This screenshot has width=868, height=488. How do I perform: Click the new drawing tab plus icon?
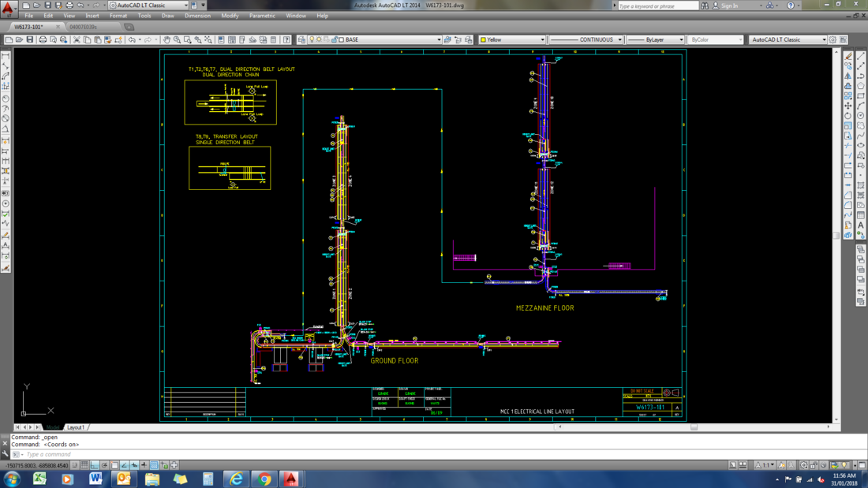129,27
